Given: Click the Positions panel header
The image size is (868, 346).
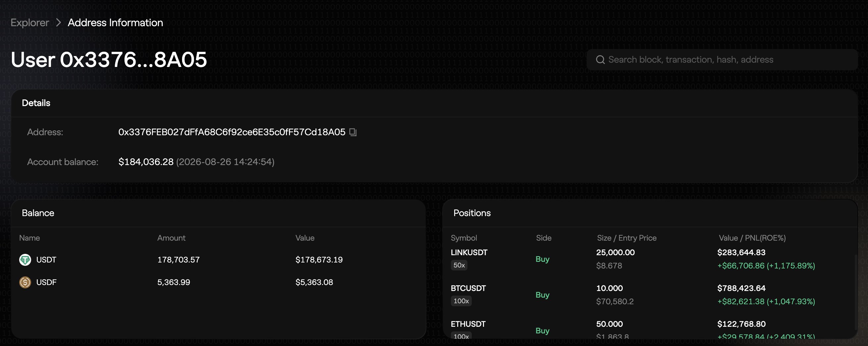Looking at the screenshot, I should point(472,213).
